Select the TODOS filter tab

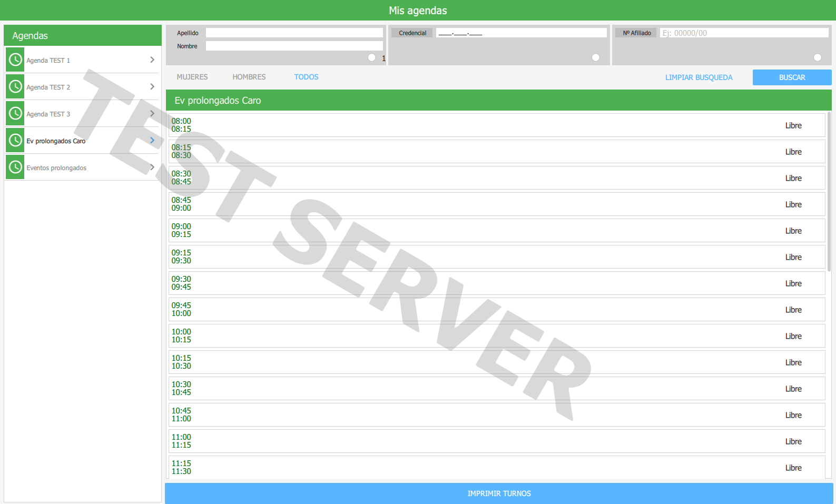point(306,77)
